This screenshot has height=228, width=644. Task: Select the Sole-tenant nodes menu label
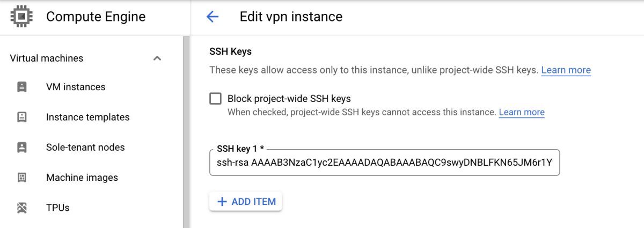85,147
